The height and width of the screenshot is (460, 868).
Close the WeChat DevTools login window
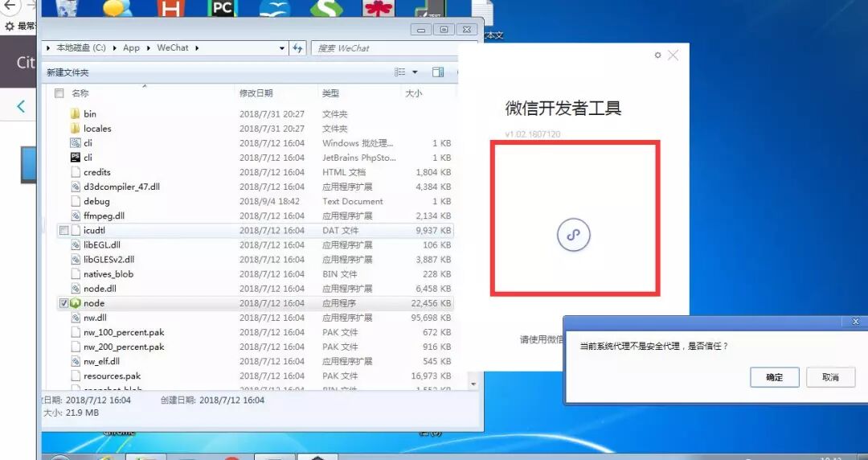(x=674, y=55)
